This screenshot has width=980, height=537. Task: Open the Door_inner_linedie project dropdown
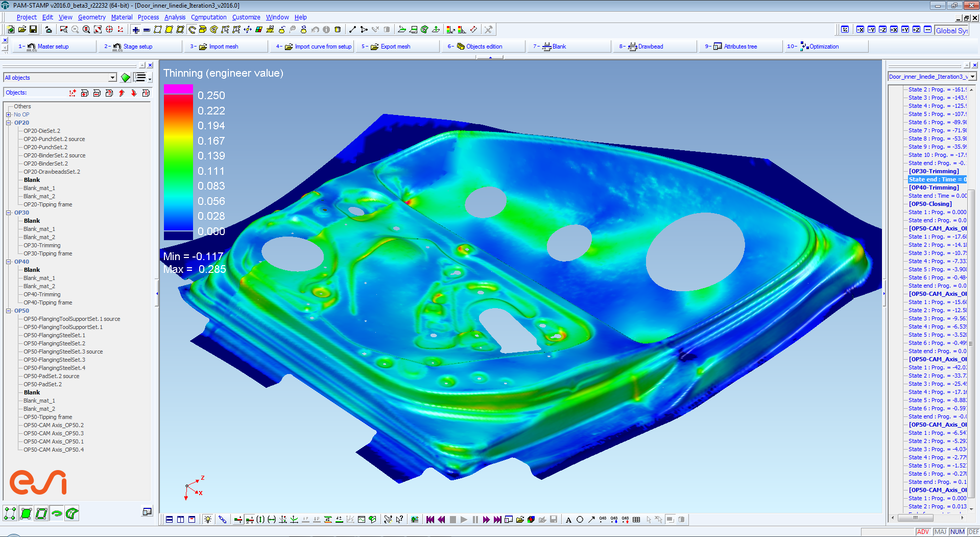(x=972, y=77)
